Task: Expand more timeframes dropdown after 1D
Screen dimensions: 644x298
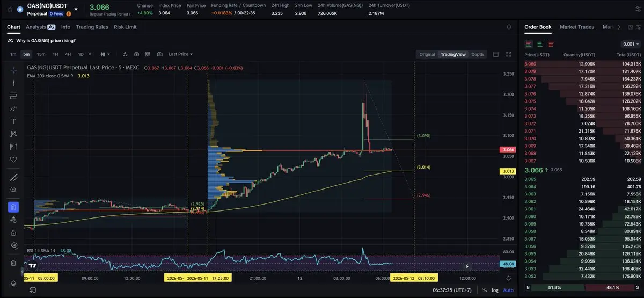Action: 90,54
